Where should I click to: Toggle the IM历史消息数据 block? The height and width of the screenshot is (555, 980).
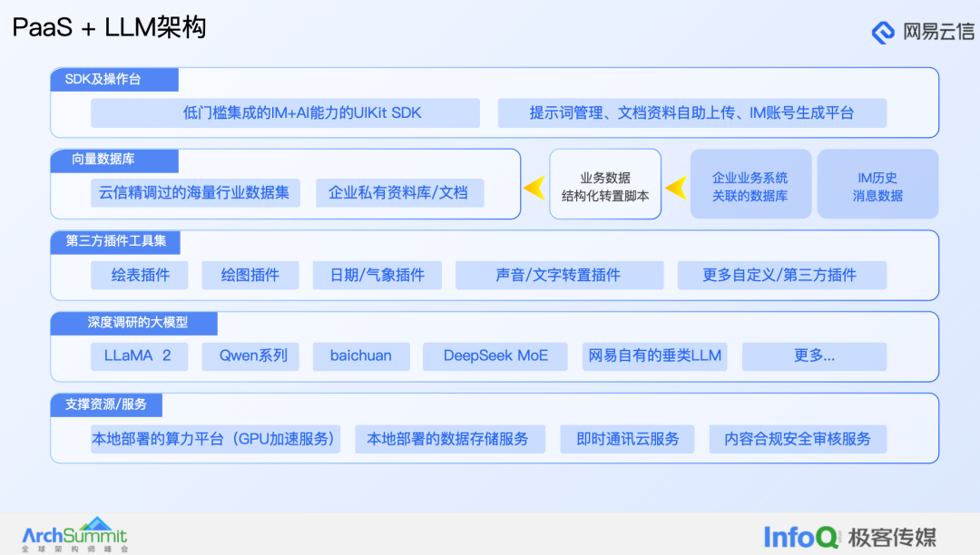click(x=877, y=183)
